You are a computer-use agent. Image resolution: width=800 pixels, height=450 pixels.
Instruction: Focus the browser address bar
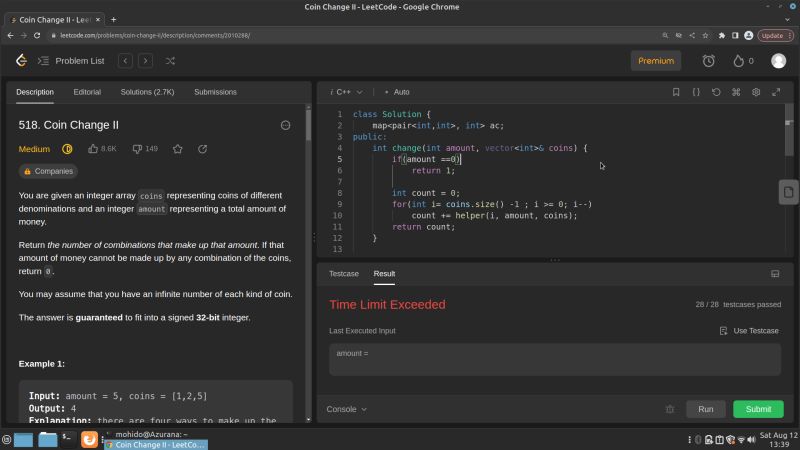[x=352, y=35]
